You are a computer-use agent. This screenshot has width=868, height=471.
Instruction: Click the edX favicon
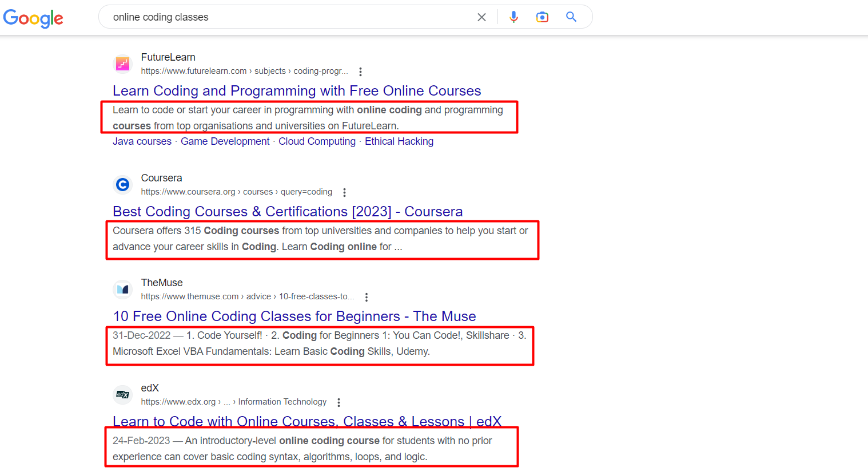pos(122,394)
